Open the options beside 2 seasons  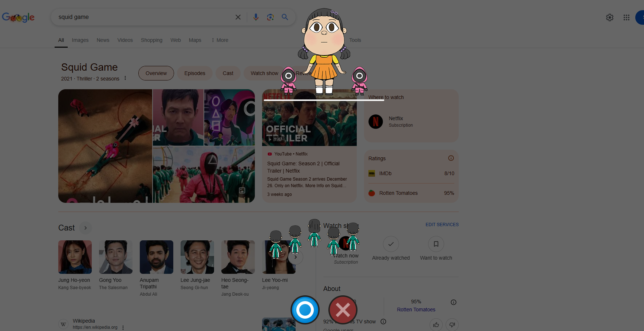pyautogui.click(x=125, y=78)
